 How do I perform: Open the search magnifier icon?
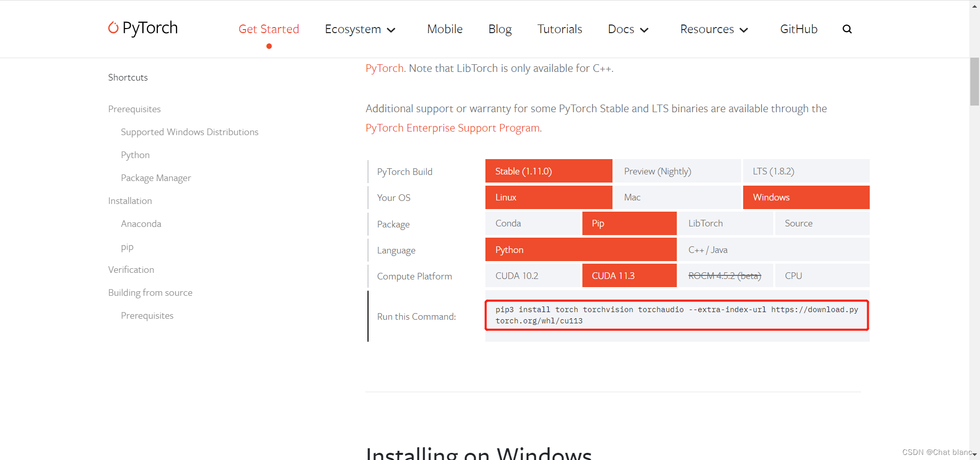pos(847,29)
